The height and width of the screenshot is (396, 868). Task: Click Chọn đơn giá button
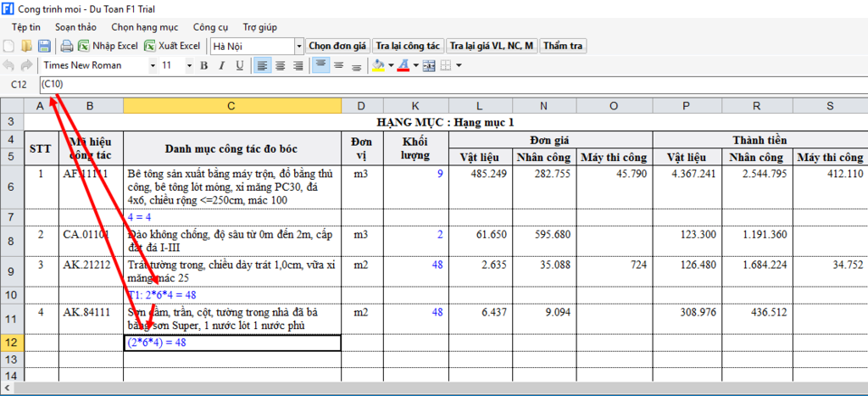338,46
